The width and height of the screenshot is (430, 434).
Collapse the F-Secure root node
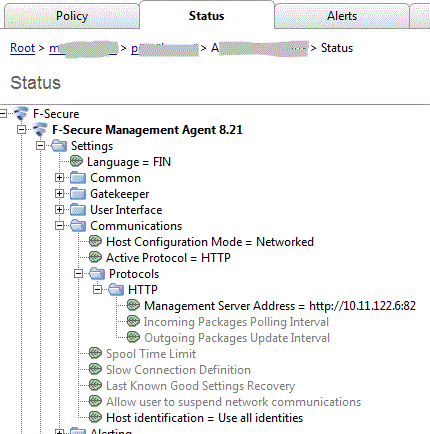pyautogui.click(x=3, y=114)
